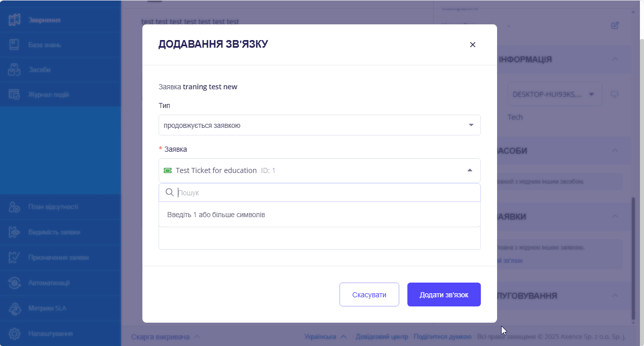The image size is (644, 346).
Task: Click inside the Пошук search field
Action: (319, 192)
